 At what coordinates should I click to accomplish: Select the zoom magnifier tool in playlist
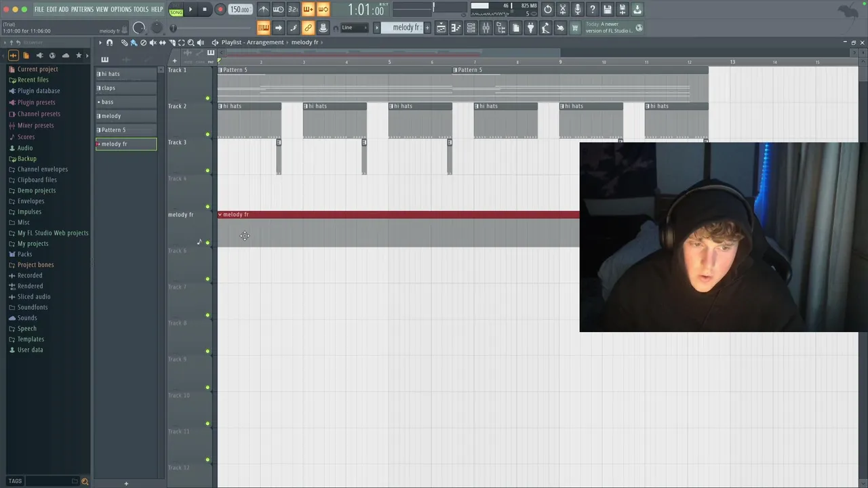191,42
